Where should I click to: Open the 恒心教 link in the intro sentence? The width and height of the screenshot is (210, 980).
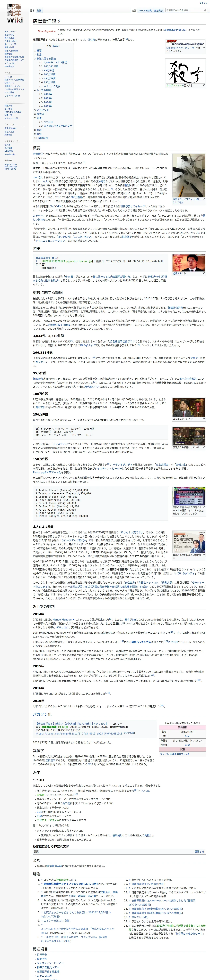point(91,40)
